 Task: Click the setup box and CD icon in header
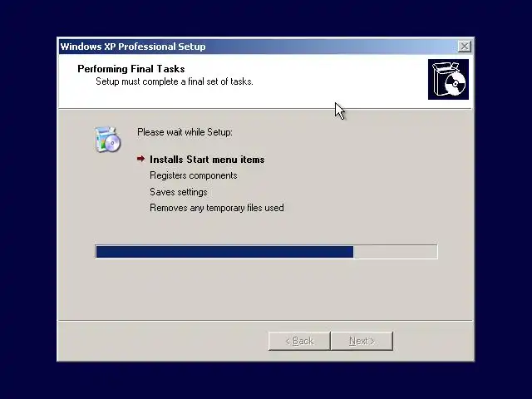448,80
